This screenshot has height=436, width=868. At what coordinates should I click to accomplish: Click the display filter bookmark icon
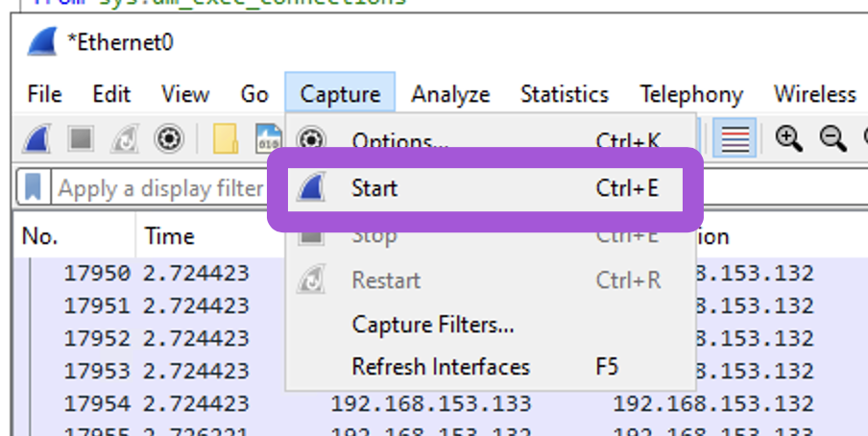[34, 188]
